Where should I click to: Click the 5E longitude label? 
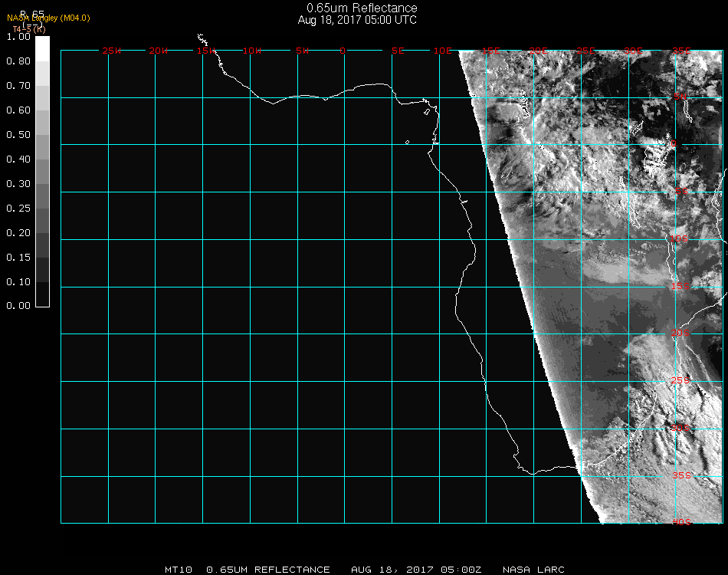[398, 51]
